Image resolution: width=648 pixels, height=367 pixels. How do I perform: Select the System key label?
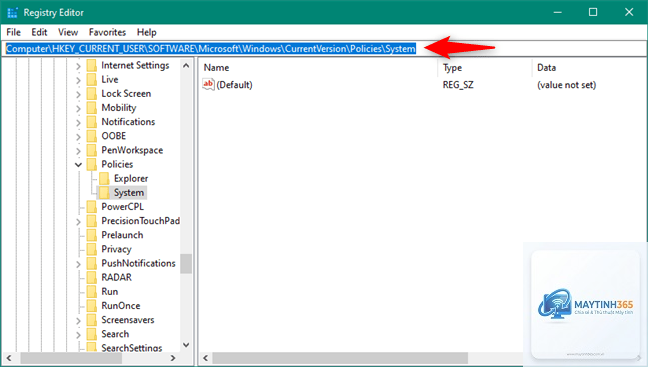[x=129, y=193]
